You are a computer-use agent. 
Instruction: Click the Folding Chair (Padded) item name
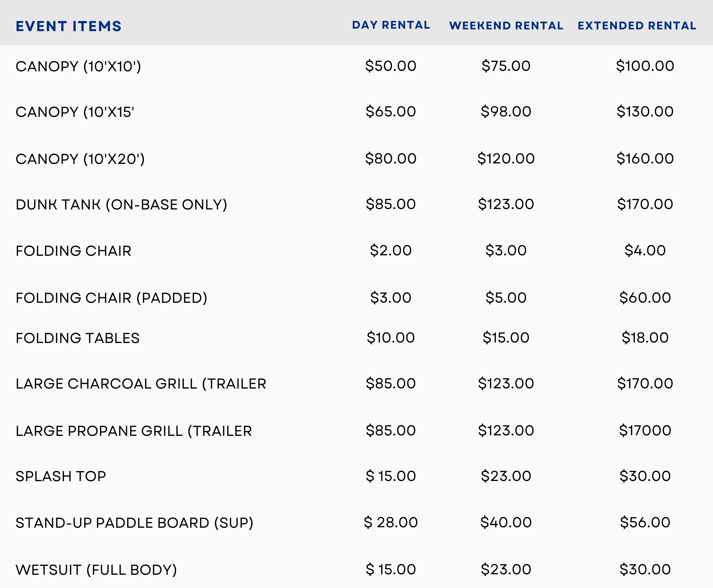(111, 298)
